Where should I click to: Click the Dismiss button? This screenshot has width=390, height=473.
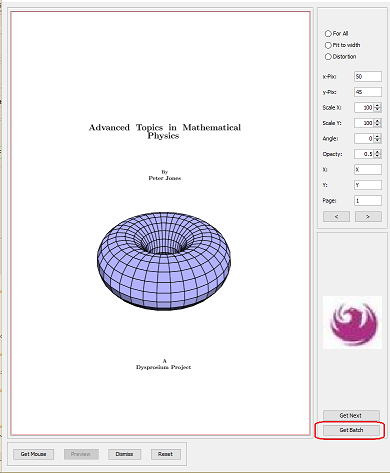coord(124,454)
